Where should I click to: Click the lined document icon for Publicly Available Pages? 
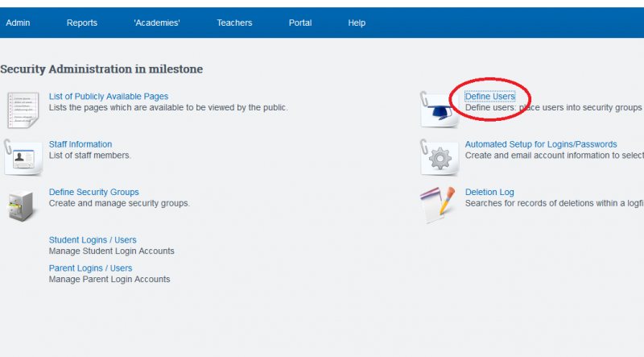coord(23,110)
